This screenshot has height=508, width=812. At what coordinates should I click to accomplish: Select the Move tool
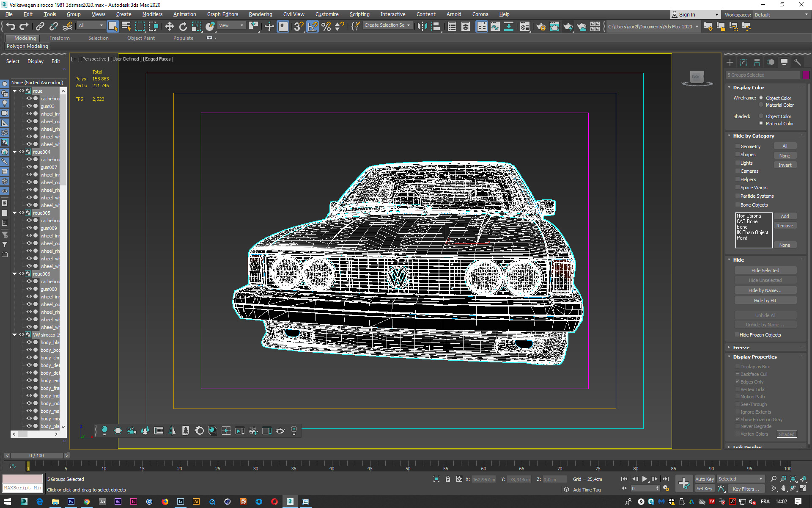pos(169,27)
